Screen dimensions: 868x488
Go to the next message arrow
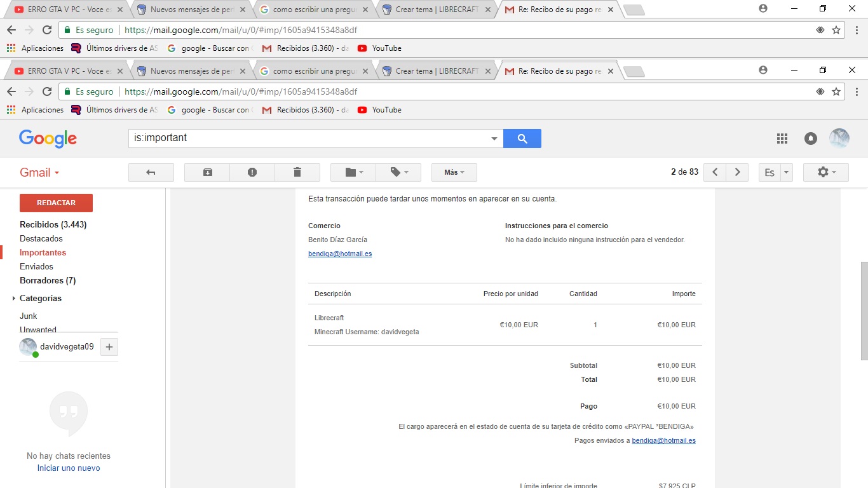737,172
